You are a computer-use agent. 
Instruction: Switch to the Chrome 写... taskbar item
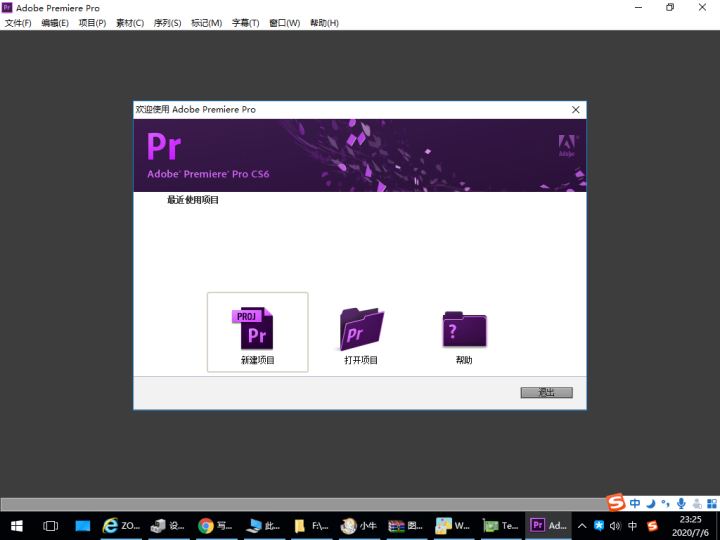215,526
